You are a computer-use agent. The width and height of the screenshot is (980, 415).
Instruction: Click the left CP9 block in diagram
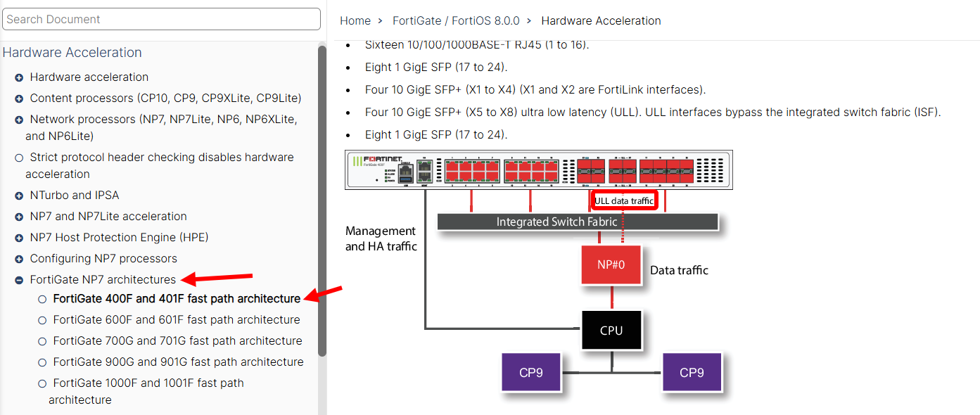(530, 373)
